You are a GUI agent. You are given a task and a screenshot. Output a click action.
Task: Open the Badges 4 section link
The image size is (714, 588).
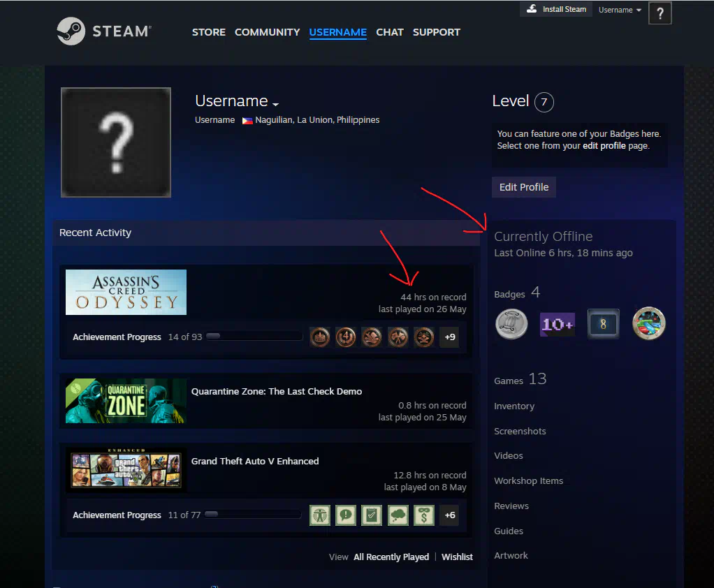click(517, 293)
